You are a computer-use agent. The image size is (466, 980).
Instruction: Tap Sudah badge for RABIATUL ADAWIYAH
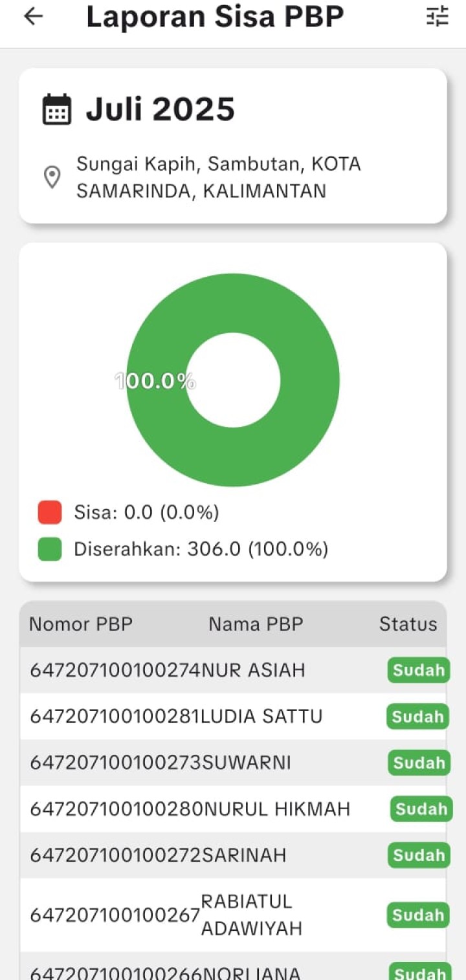pos(418,915)
